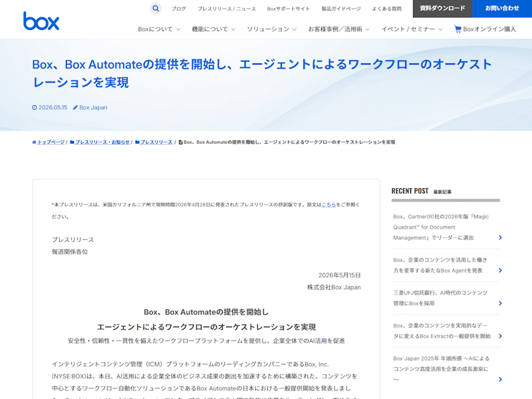Click arrow beside Box Agent post

pos(500,271)
